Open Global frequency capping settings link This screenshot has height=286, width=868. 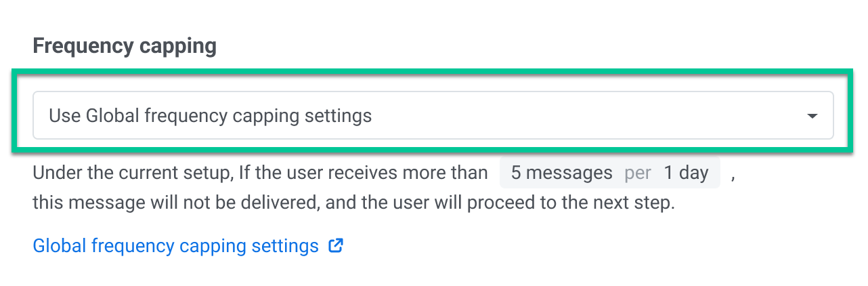(175, 246)
